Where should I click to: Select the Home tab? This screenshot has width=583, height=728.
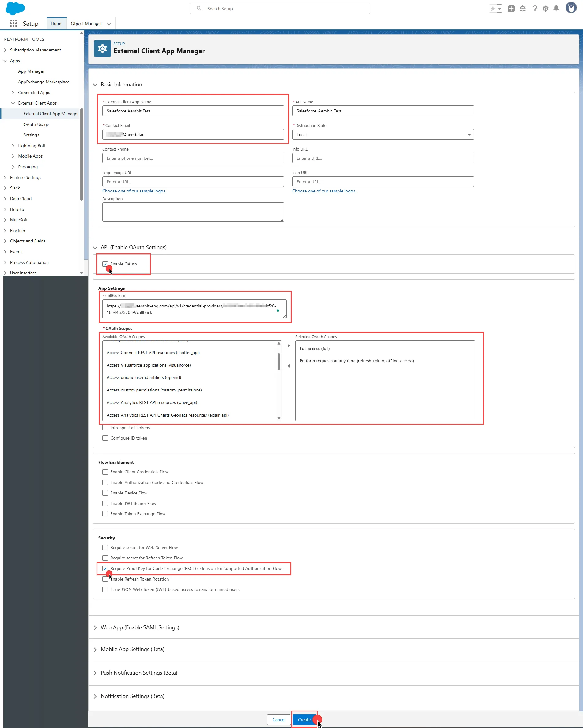pyautogui.click(x=56, y=23)
